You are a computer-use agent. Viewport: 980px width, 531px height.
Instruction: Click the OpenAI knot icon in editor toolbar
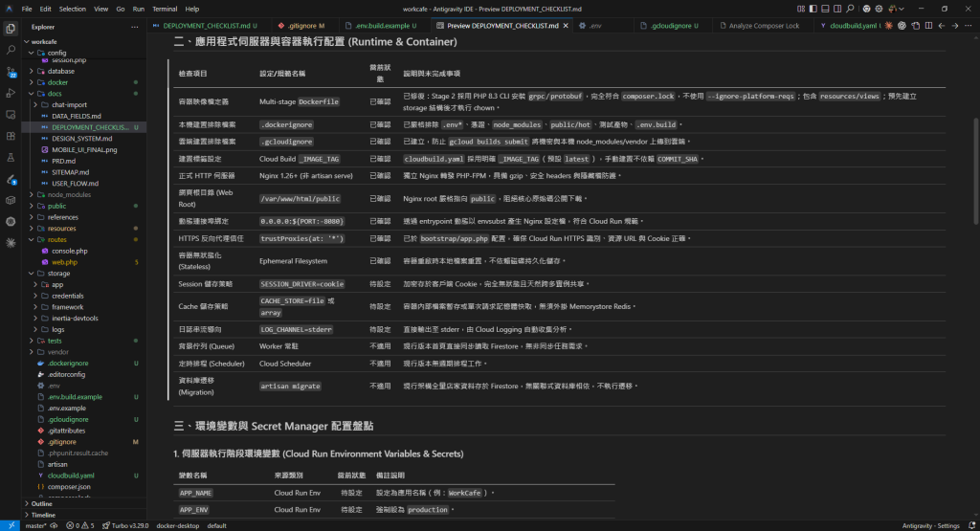pyautogui.click(x=902, y=26)
